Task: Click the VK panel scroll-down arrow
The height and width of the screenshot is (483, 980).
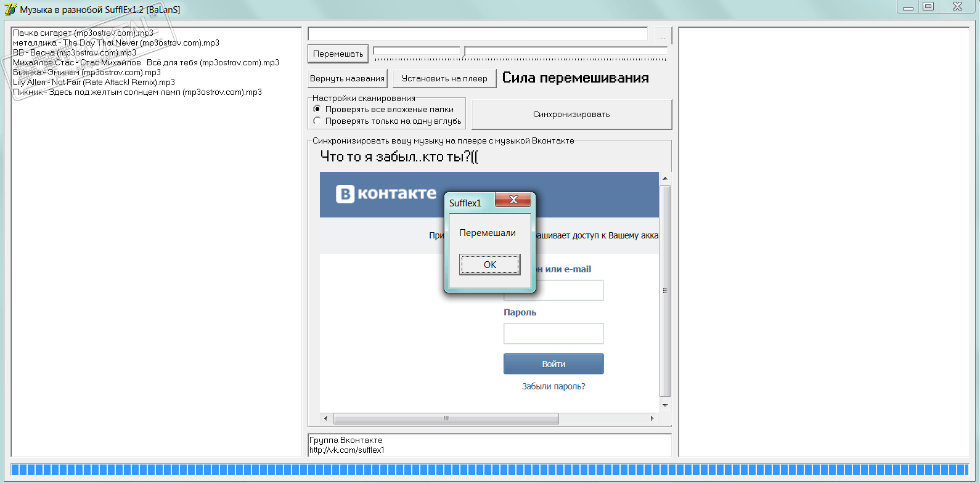Action: point(665,405)
